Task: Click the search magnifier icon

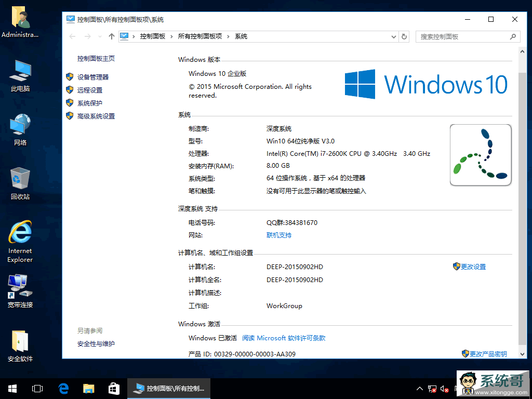Action: [x=513, y=36]
